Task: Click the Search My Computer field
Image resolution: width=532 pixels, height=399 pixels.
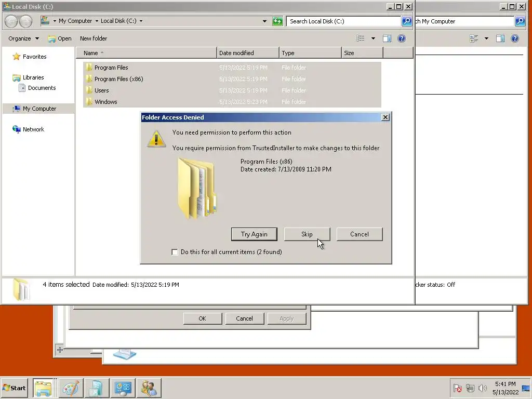Action: pos(464,21)
